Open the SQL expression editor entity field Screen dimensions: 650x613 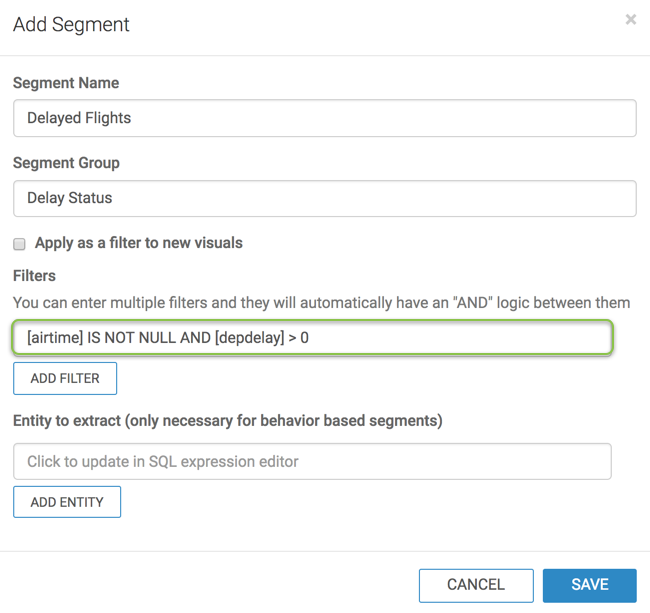[x=312, y=462]
